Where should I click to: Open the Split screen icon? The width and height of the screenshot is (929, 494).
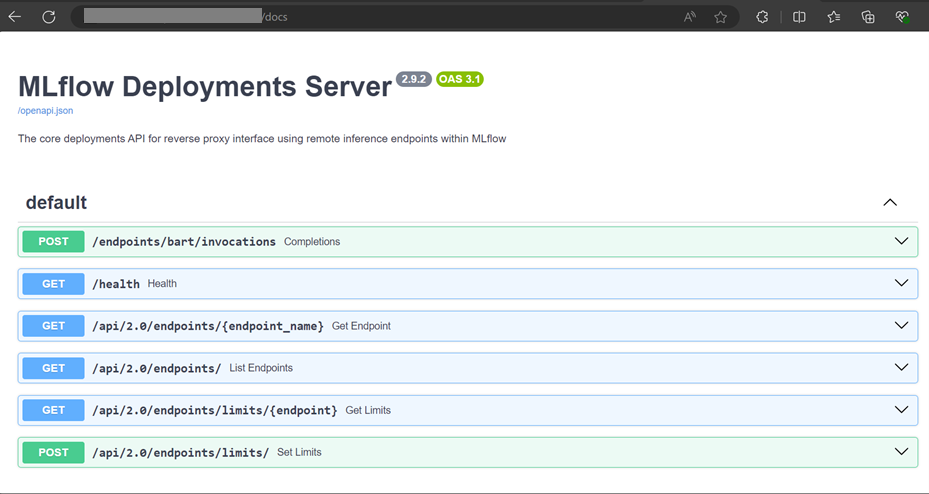click(799, 17)
